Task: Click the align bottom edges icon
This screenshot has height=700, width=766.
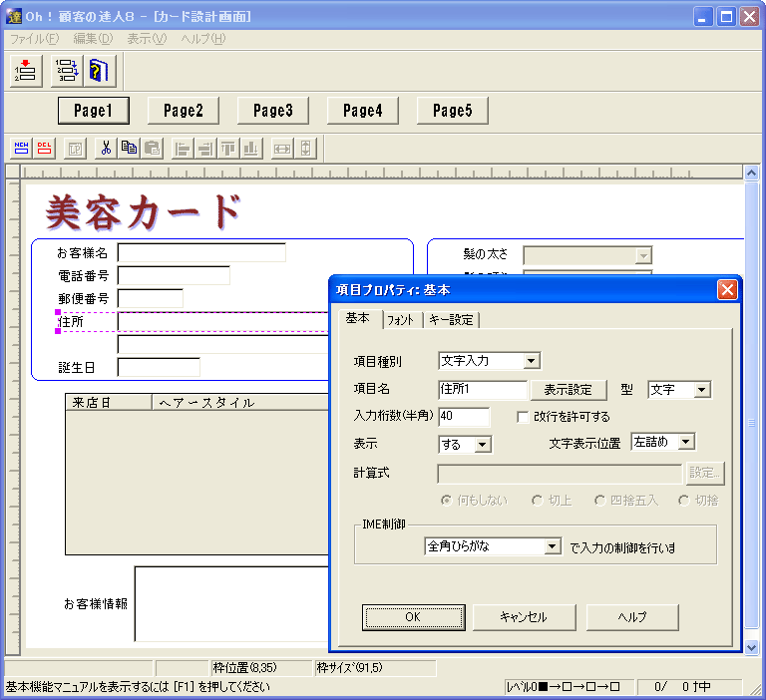Action: click(x=251, y=149)
